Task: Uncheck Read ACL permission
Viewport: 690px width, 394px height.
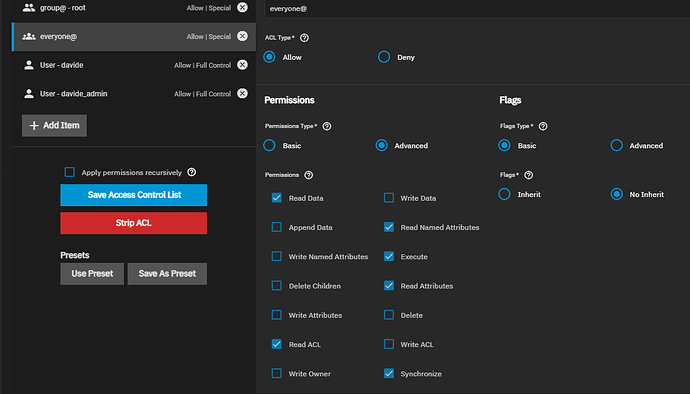Action: click(276, 344)
